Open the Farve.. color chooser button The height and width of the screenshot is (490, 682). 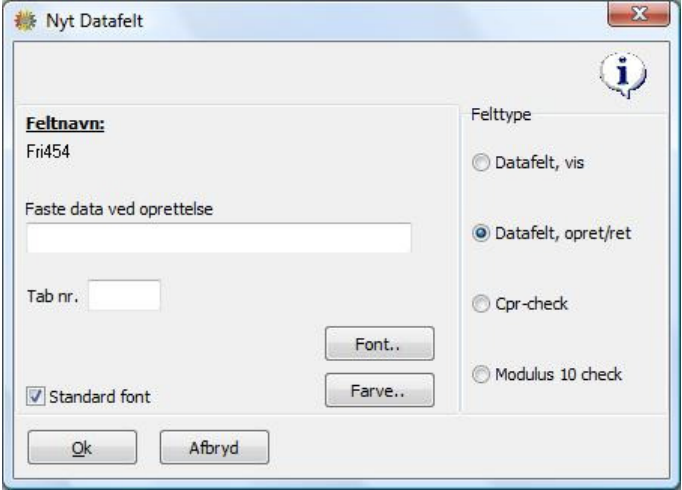379,390
